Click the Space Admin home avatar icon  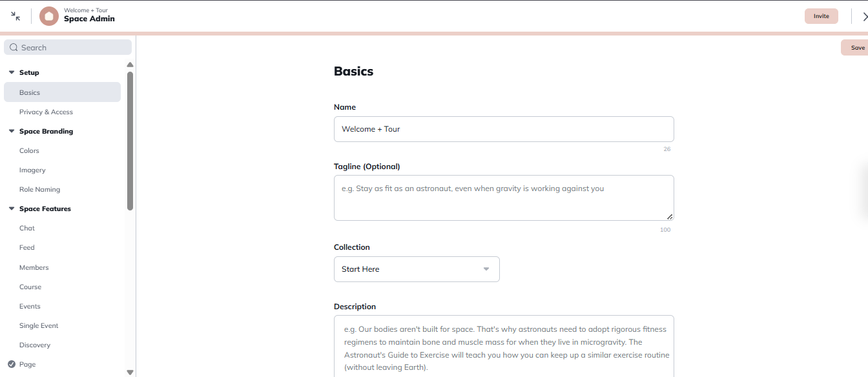(48, 15)
